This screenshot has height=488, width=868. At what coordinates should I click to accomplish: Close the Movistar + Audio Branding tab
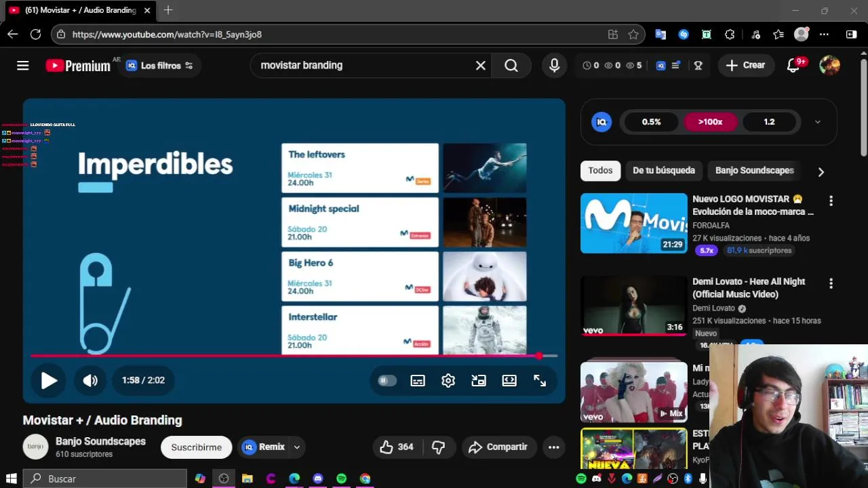147,10
